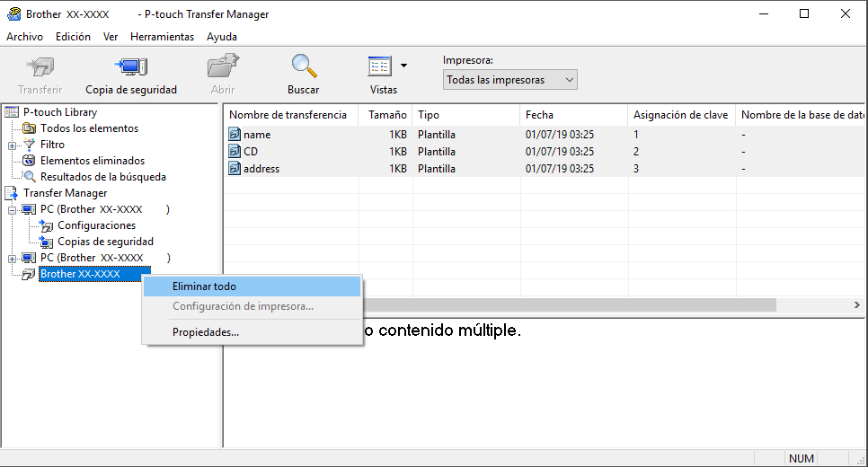Viewport: 868px width, 467px height.
Task: Click the Buscar magnifier icon
Action: [x=304, y=66]
